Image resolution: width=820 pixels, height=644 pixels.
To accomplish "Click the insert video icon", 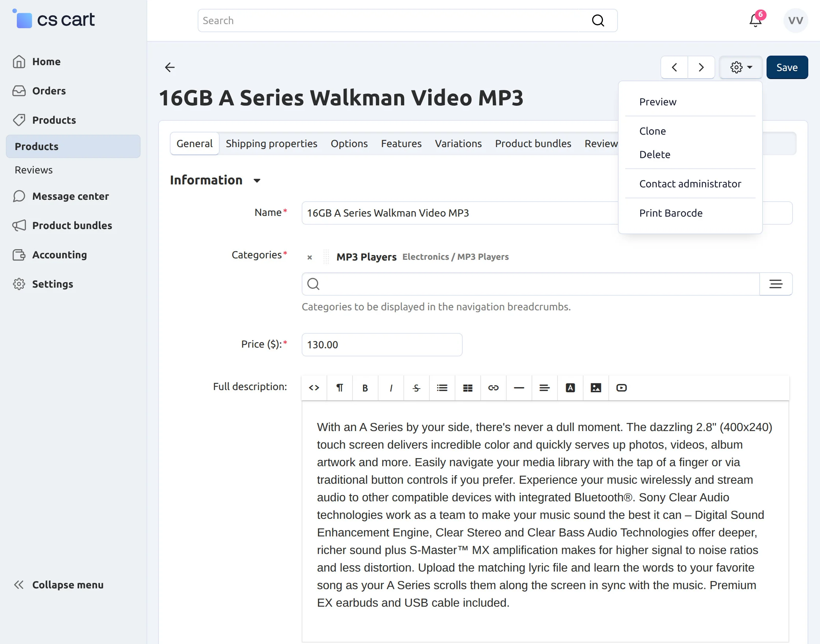I will point(621,387).
